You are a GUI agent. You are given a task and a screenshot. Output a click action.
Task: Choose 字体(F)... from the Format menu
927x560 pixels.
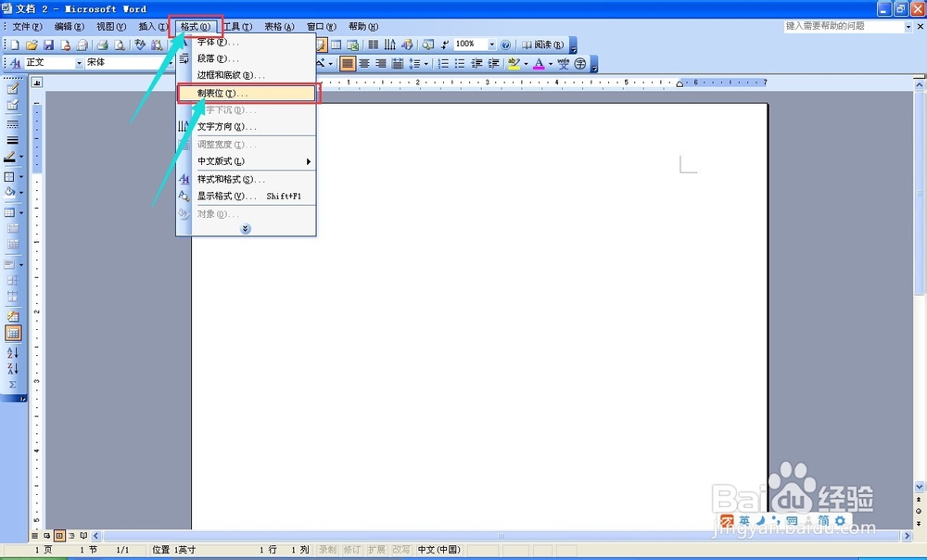click(246, 42)
